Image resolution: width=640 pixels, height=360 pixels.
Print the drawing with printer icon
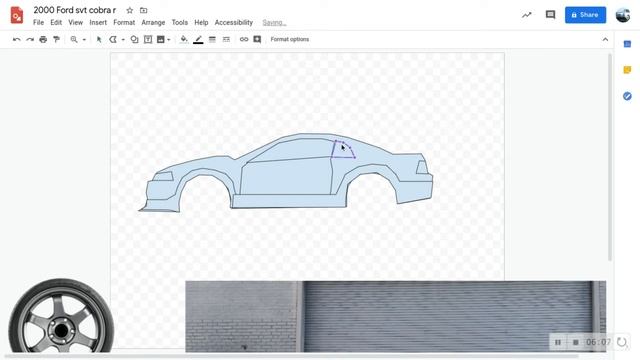coord(43,40)
